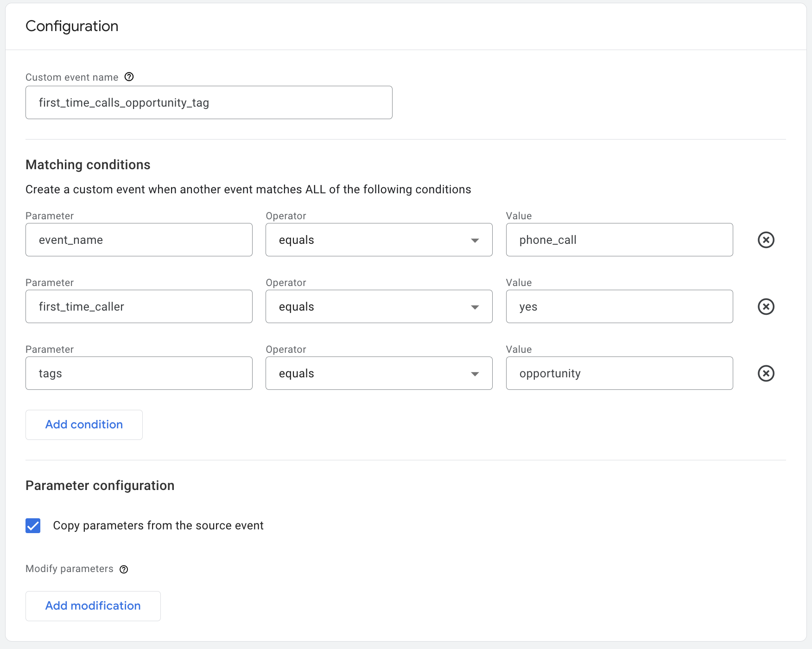Screen dimensions: 812x649
Task: Select the event_name parameter field
Action: tap(139, 240)
